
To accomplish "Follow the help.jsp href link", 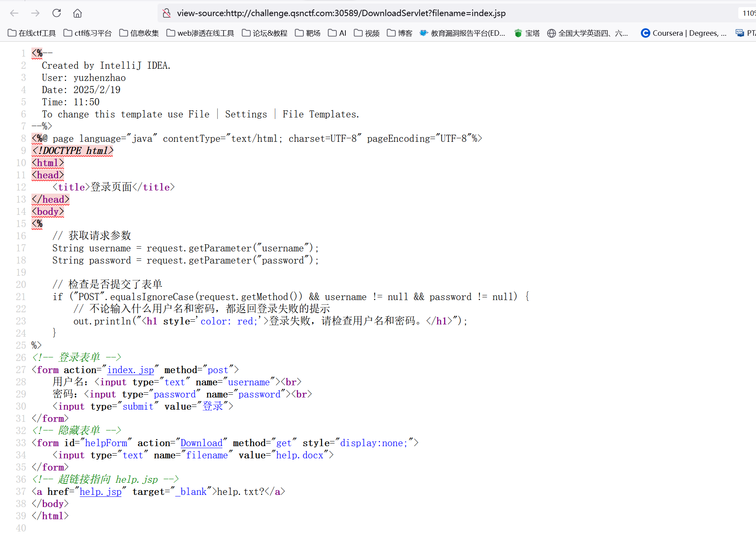I will pos(101,492).
